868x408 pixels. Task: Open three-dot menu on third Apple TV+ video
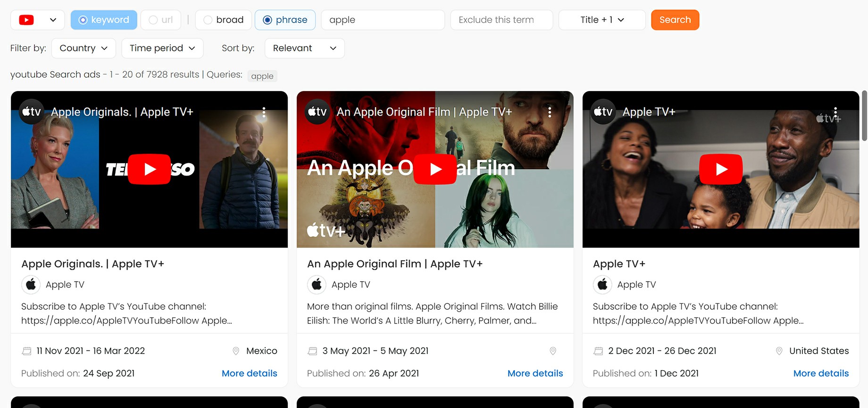(835, 112)
